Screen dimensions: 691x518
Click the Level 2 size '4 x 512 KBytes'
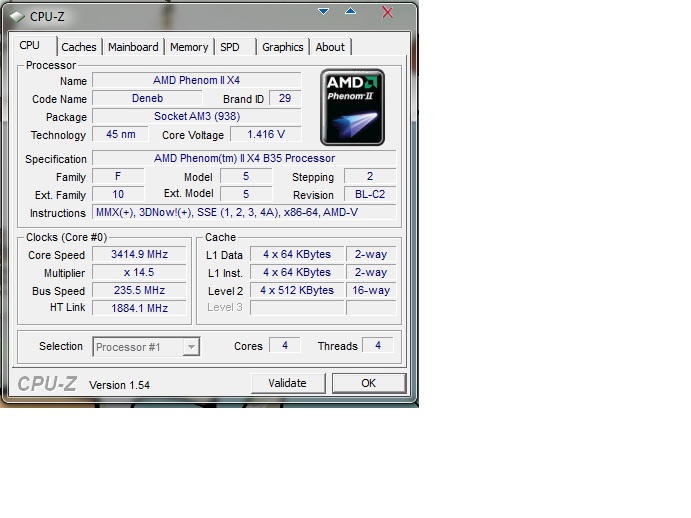297,291
